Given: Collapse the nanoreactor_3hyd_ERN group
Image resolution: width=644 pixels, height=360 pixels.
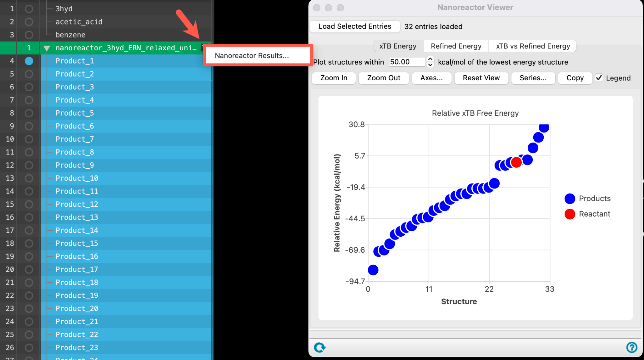Looking at the screenshot, I should (47, 48).
